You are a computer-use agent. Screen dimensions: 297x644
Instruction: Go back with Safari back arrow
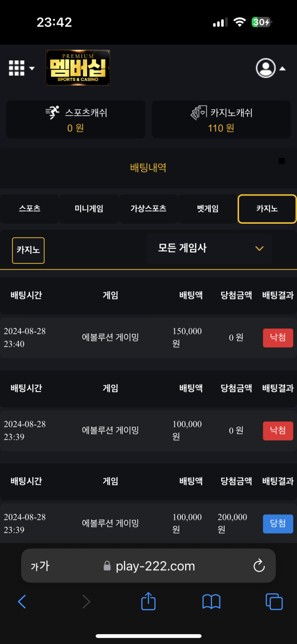[22, 601]
